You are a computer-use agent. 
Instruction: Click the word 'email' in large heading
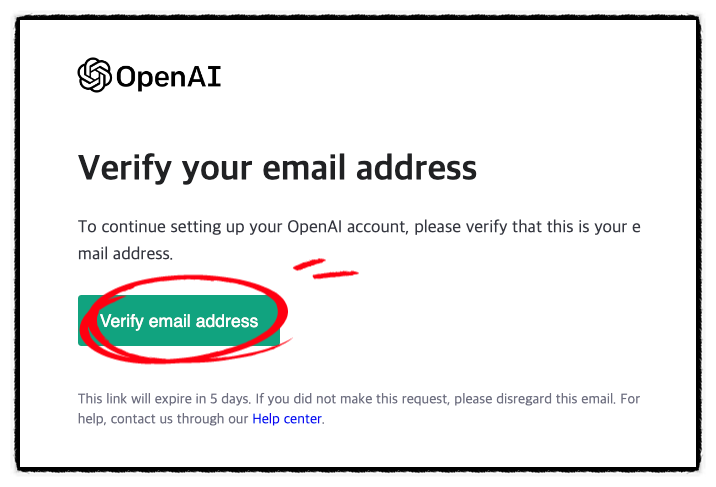304,168
